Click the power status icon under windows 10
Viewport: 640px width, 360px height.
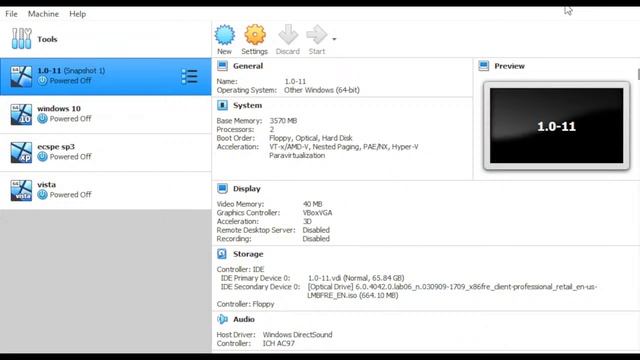click(x=42, y=119)
